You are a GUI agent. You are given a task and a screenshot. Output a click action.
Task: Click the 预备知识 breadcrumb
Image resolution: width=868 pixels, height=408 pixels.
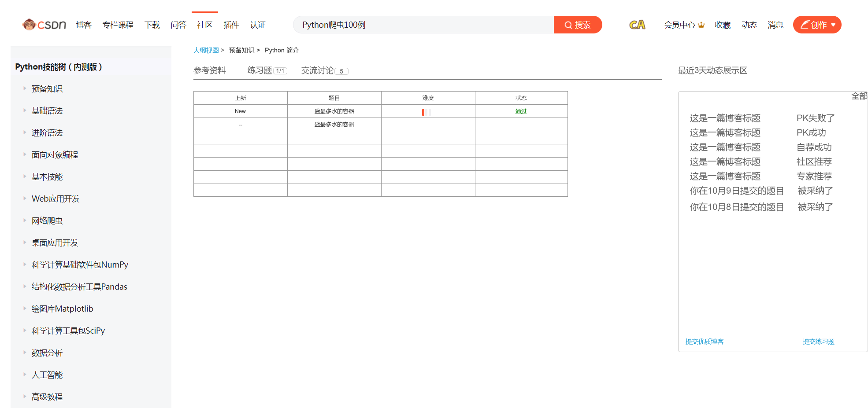[x=241, y=50]
